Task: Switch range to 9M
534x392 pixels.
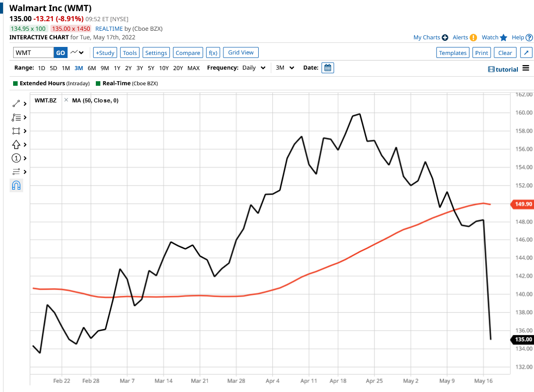Action: [x=105, y=68]
